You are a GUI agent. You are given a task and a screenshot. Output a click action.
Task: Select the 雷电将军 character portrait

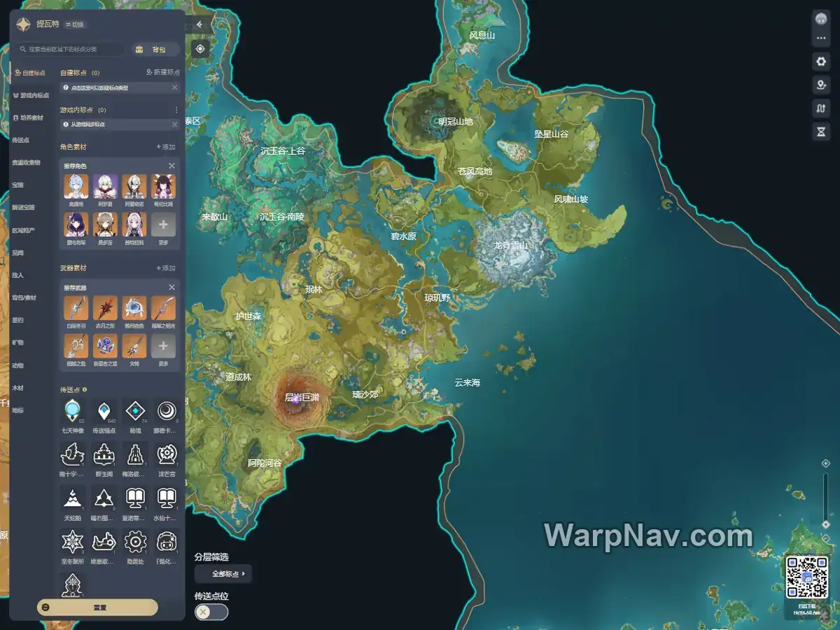point(76,225)
